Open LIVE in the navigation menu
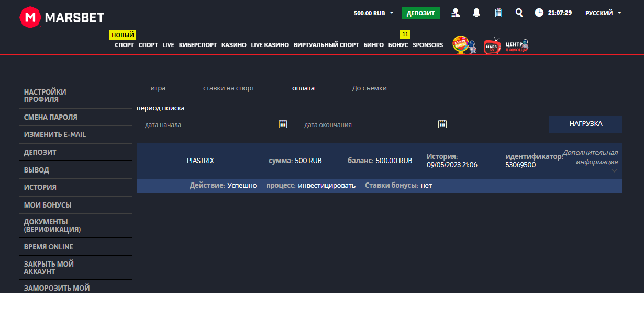 pyautogui.click(x=168, y=45)
